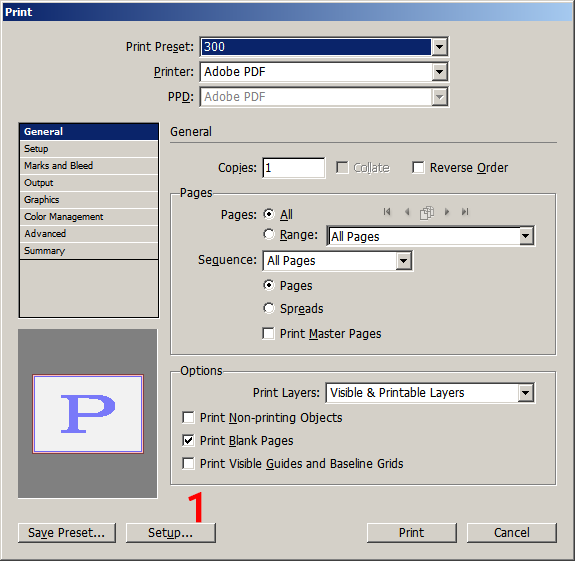This screenshot has width=575, height=561.
Task: Open the Marks and Bleed category
Action: 89,166
